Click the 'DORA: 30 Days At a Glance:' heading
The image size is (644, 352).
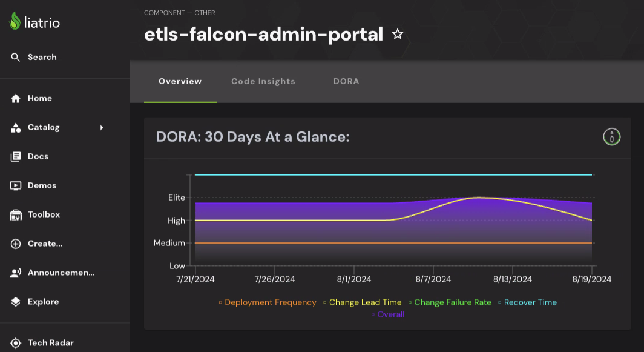pyautogui.click(x=252, y=137)
